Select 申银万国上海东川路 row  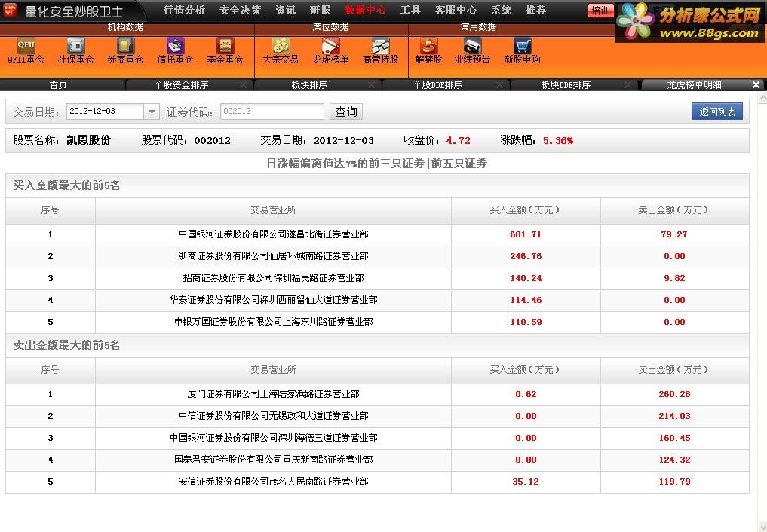[377, 322]
